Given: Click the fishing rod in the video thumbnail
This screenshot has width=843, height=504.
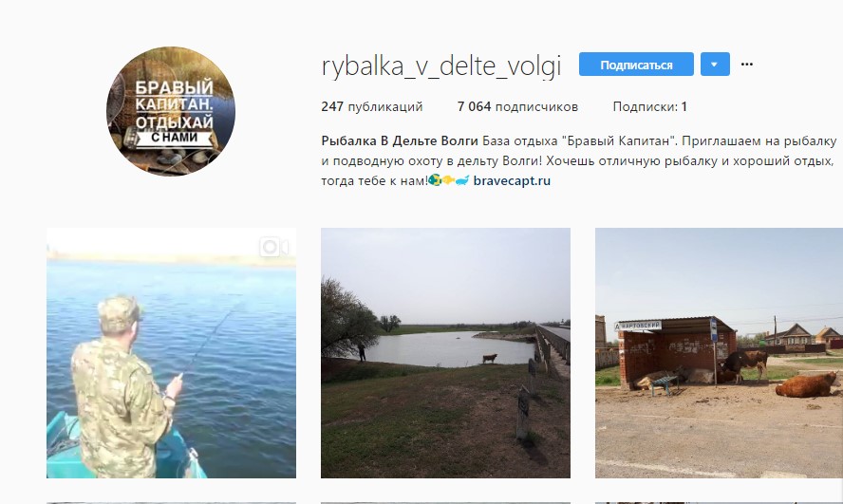Looking at the screenshot, I should pos(210,337).
